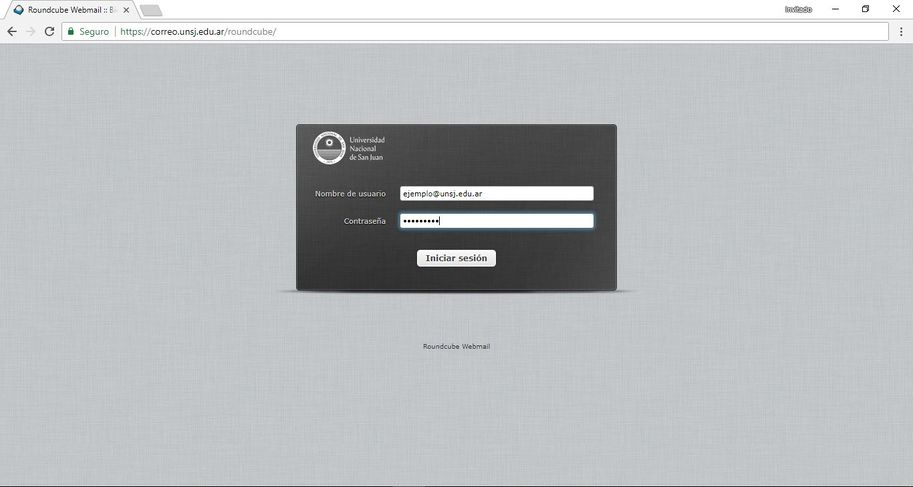
Task: Click the Nombre de usuario label
Action: point(350,194)
